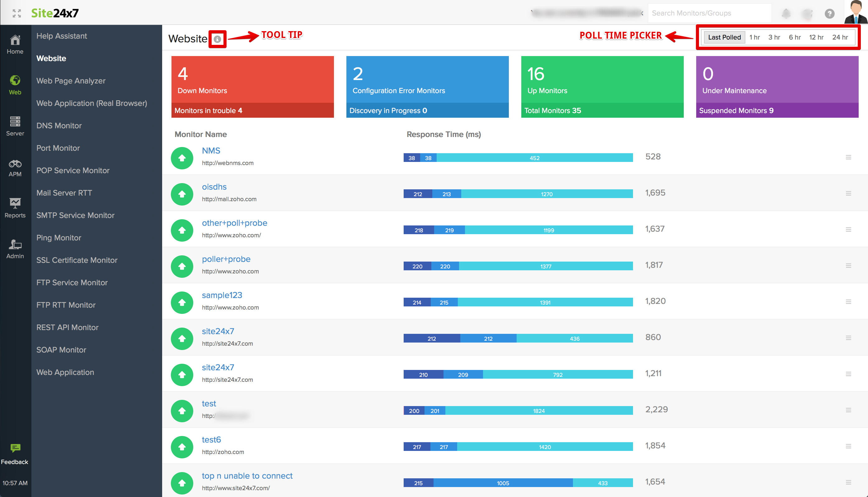Open DNS Monitor menu item
This screenshot has height=497, width=868.
point(59,125)
